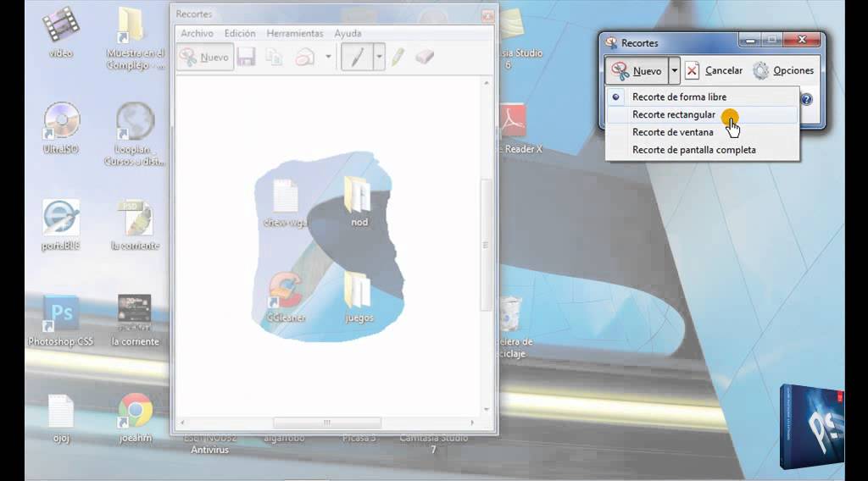Click the UltraISO desktop icon

click(61, 128)
